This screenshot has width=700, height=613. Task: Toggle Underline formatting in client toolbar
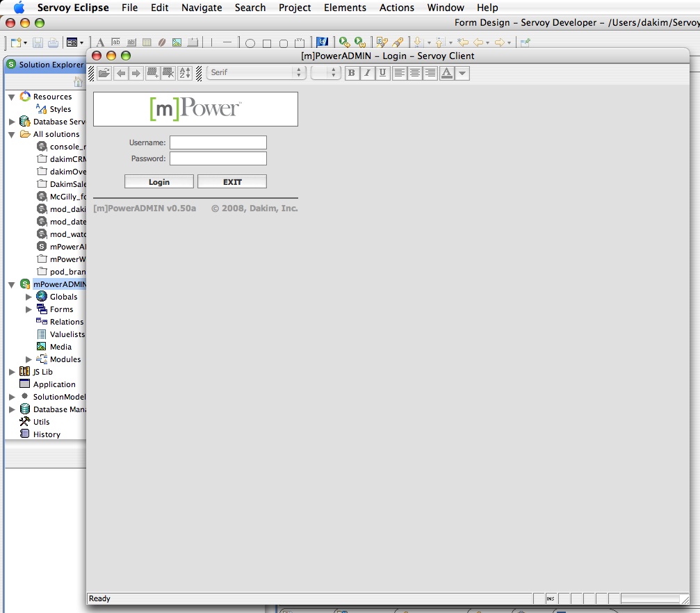[x=382, y=73]
